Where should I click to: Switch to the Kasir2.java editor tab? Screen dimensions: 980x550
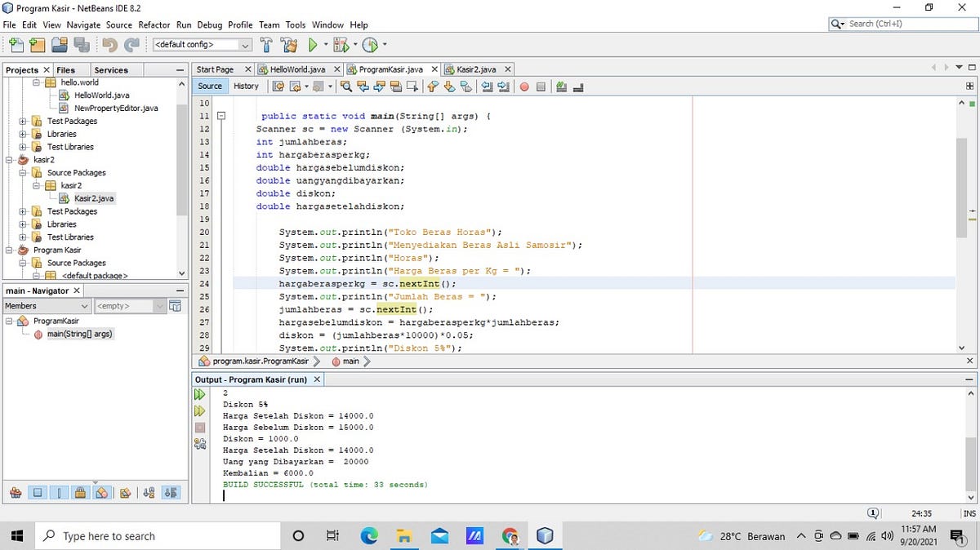[x=479, y=69]
